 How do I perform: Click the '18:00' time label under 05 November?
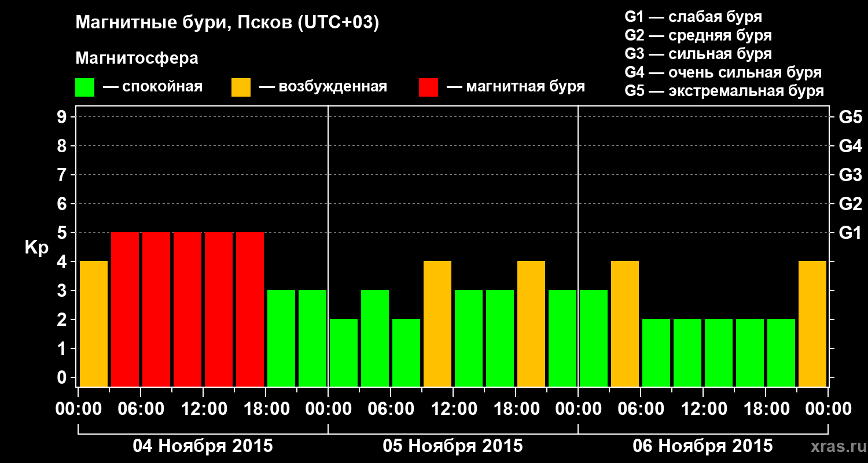516,409
